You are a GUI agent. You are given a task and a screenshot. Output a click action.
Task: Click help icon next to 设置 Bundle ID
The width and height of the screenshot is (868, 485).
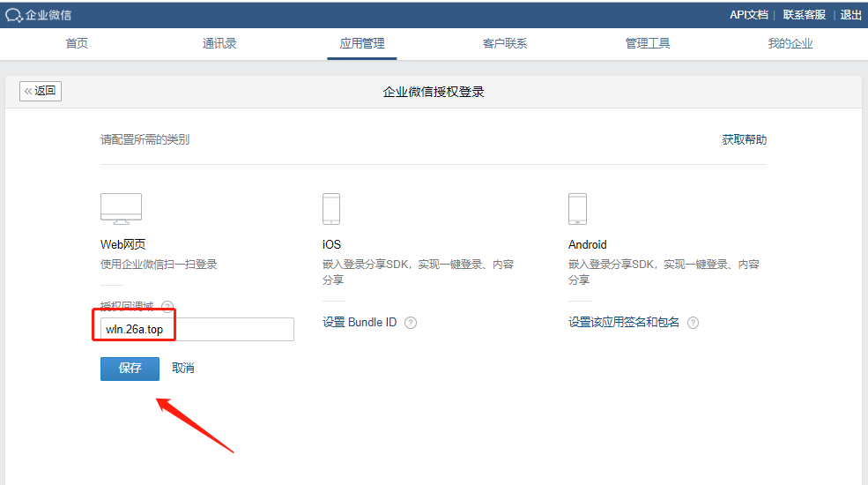410,323
